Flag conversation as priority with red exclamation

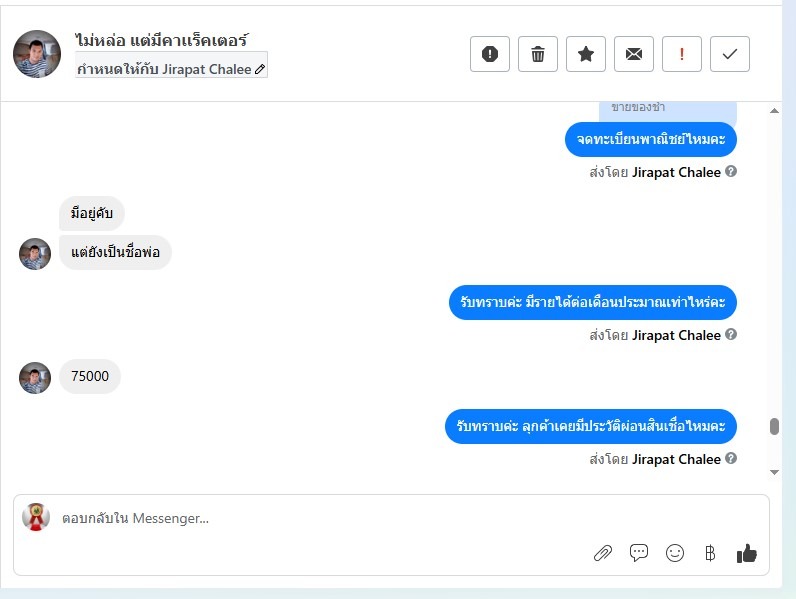click(682, 54)
